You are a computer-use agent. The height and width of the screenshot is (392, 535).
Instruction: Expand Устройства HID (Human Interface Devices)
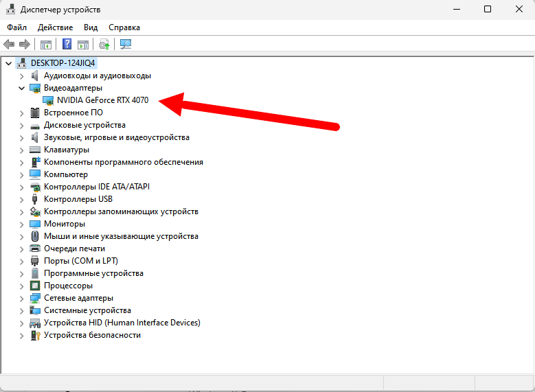[21, 323]
